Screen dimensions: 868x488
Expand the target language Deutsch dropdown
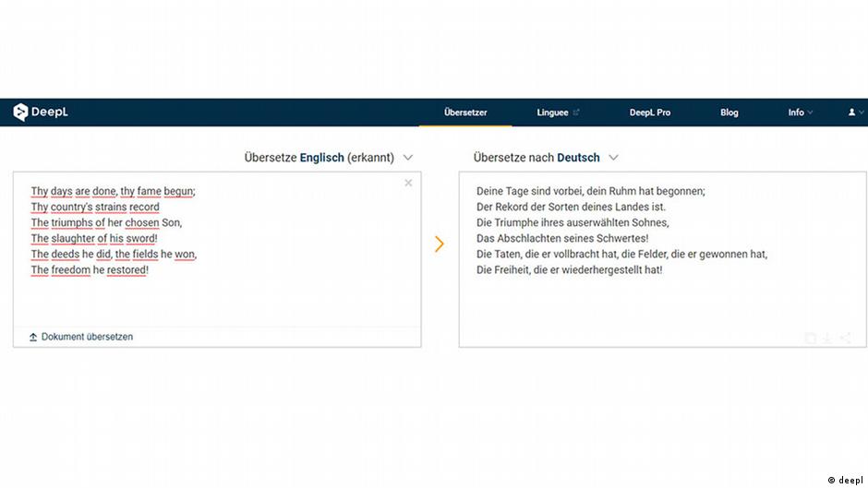pyautogui.click(x=613, y=158)
